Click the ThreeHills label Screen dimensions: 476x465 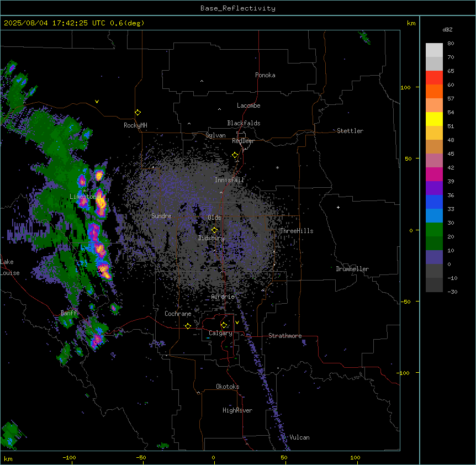tap(297, 231)
